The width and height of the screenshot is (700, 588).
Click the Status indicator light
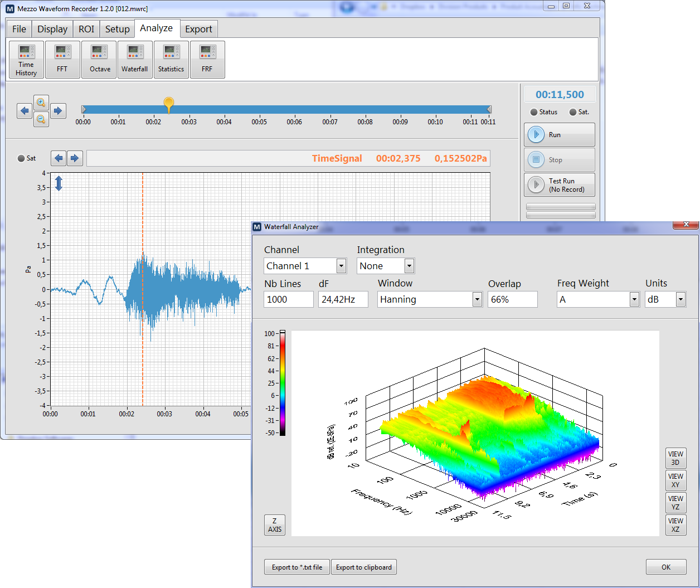[x=534, y=112]
